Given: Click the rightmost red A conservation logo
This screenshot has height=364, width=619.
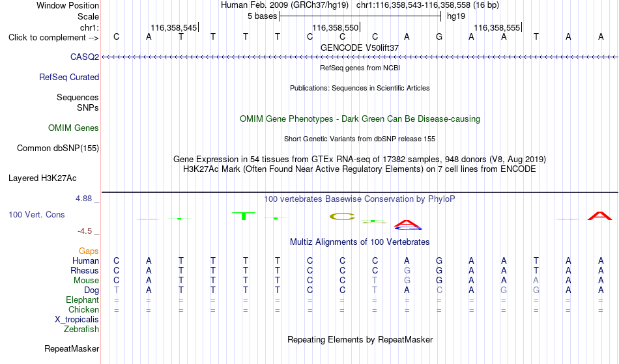Looking at the screenshot, I should point(600,216).
